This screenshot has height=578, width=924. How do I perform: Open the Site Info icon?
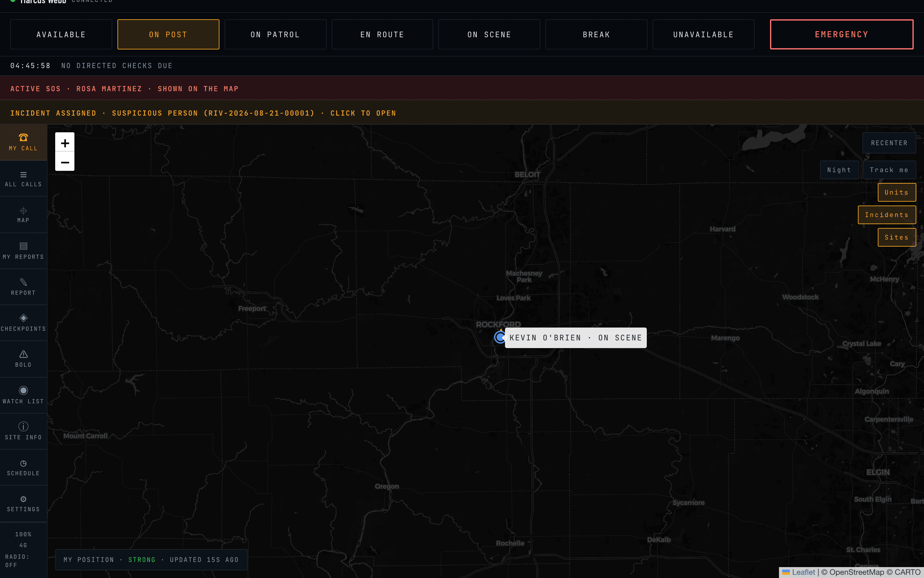tap(23, 426)
